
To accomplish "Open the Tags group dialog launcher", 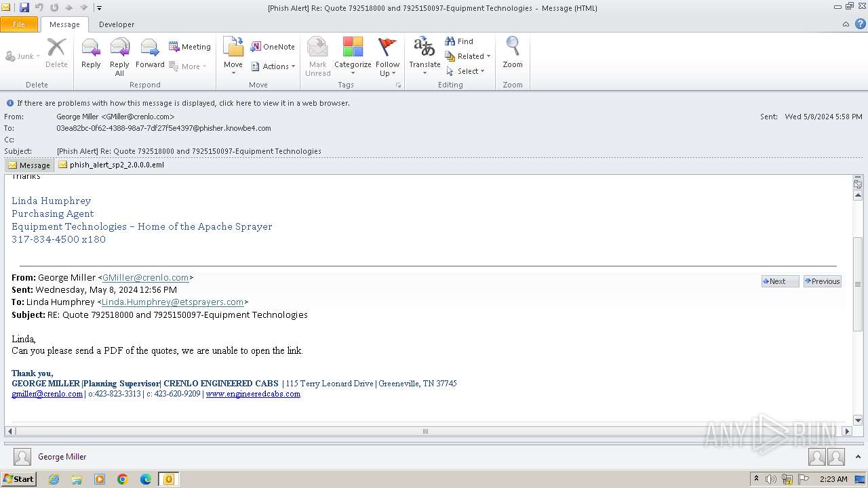I will [x=398, y=85].
